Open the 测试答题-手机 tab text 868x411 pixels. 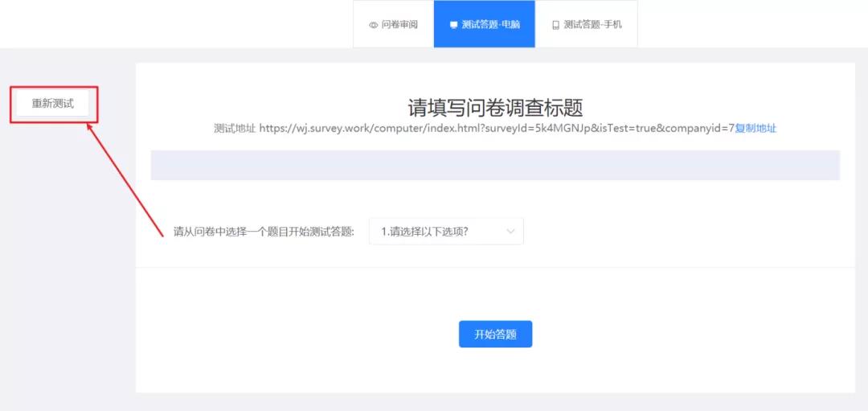(x=592, y=25)
